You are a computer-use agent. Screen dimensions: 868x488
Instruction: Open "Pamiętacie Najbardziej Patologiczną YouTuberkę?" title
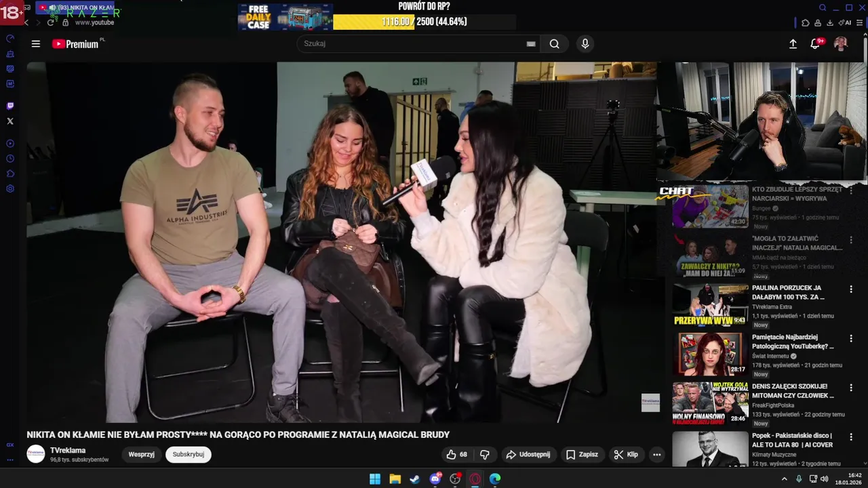(x=793, y=342)
